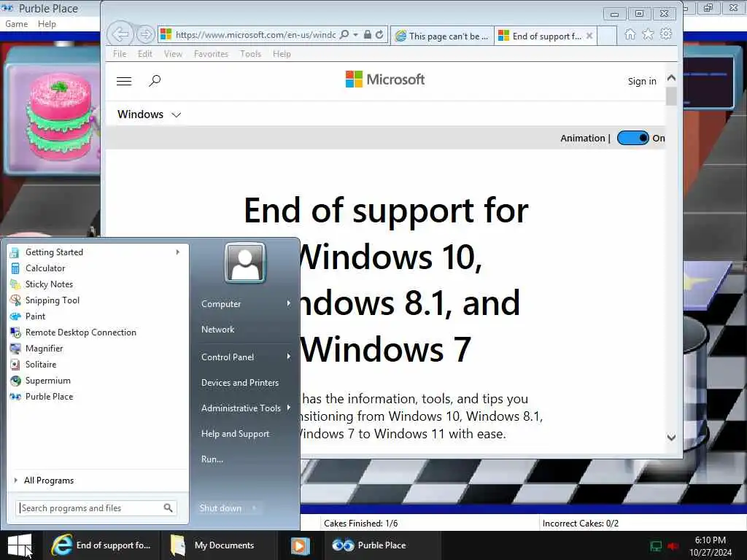The image size is (747, 560).
Task: Open Purble Place Game menu
Action: [16, 24]
